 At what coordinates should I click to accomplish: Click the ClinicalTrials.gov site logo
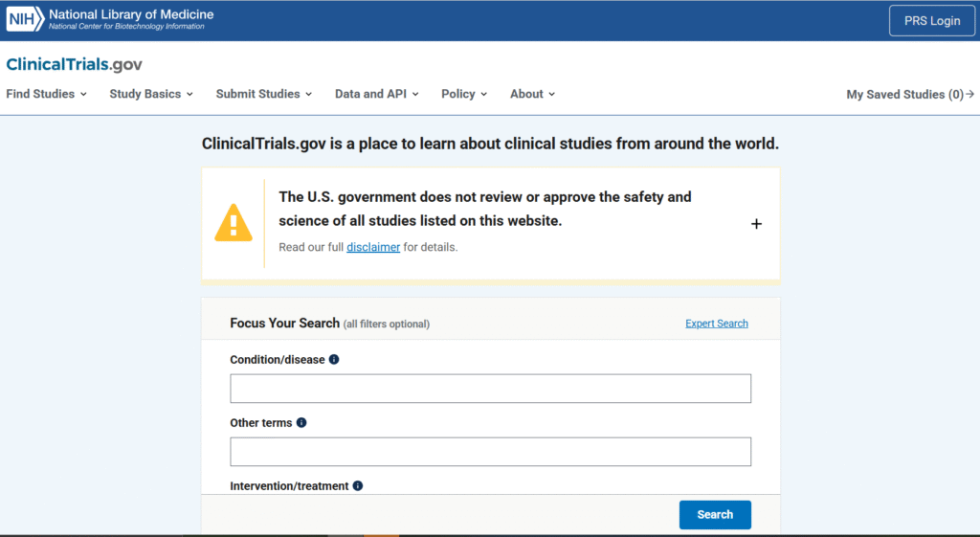pyautogui.click(x=74, y=64)
